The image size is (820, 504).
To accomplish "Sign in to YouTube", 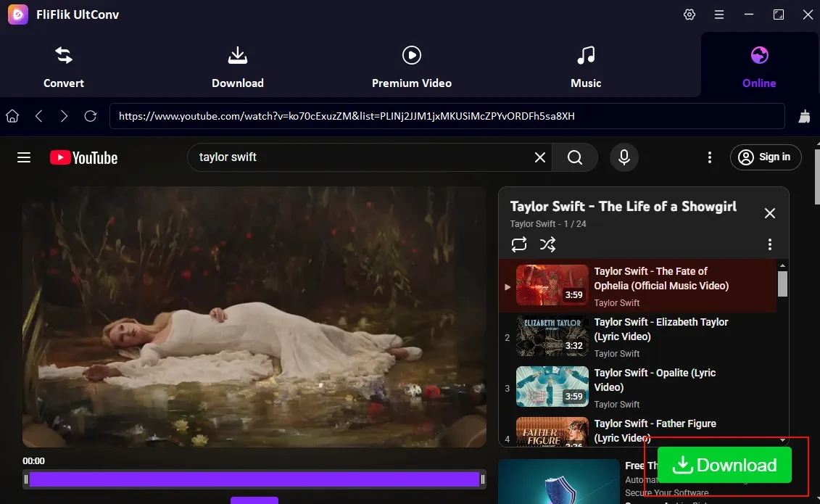I will coord(766,157).
